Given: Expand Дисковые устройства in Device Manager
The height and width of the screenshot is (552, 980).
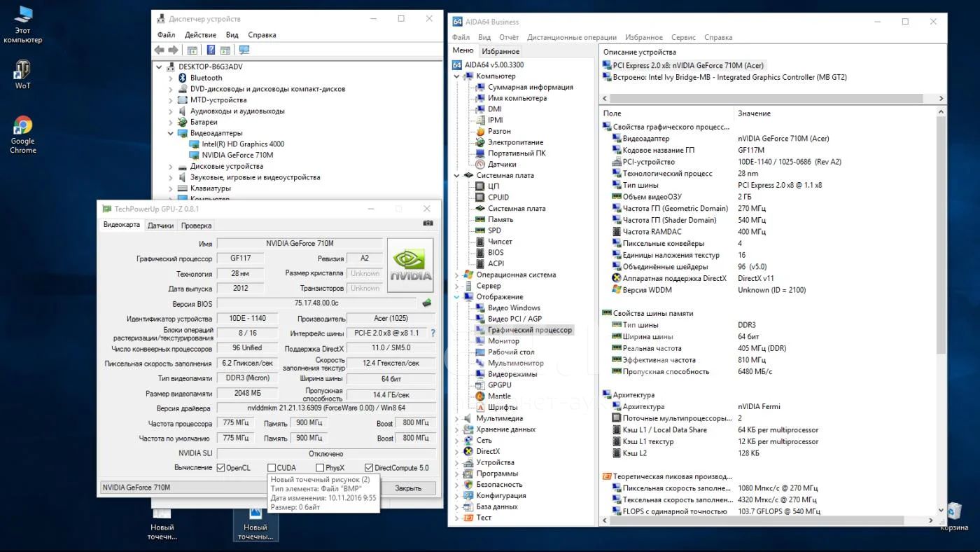Looking at the screenshot, I should (170, 167).
